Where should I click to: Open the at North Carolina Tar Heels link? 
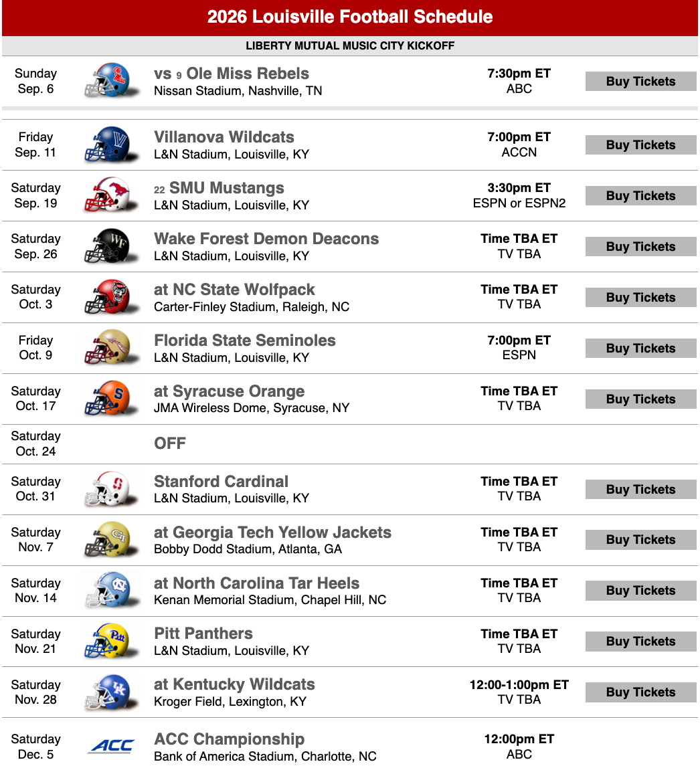[x=257, y=583]
